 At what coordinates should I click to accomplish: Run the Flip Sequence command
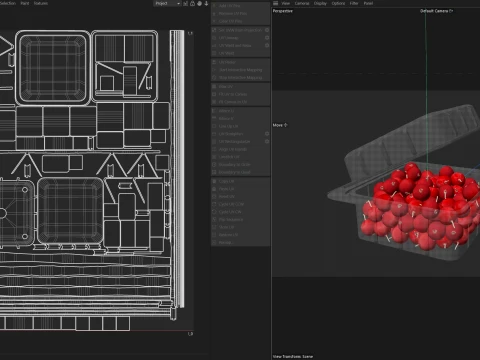pyautogui.click(x=240, y=219)
